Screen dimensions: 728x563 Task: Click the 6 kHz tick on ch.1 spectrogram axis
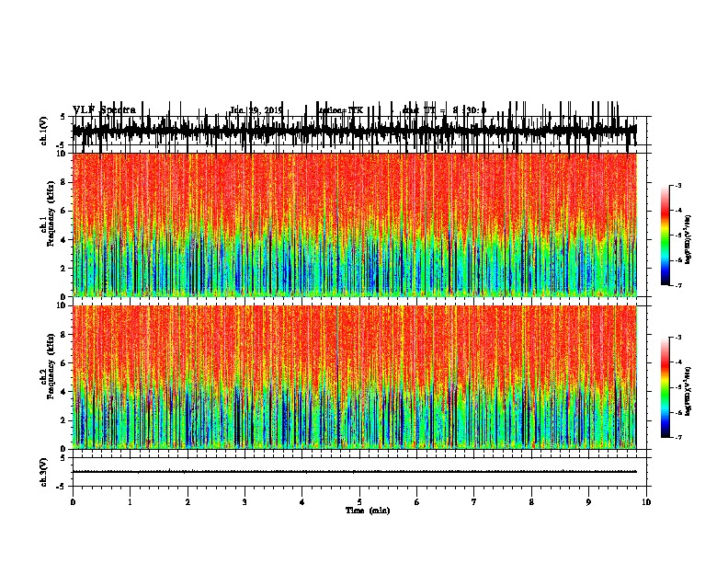64,211
